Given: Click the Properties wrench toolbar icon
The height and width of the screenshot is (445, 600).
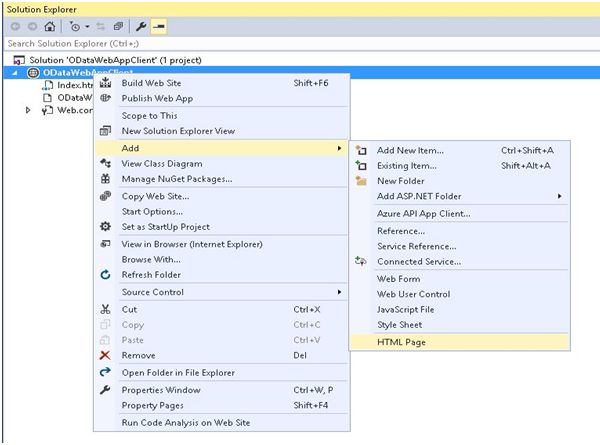Looking at the screenshot, I should [x=141, y=26].
